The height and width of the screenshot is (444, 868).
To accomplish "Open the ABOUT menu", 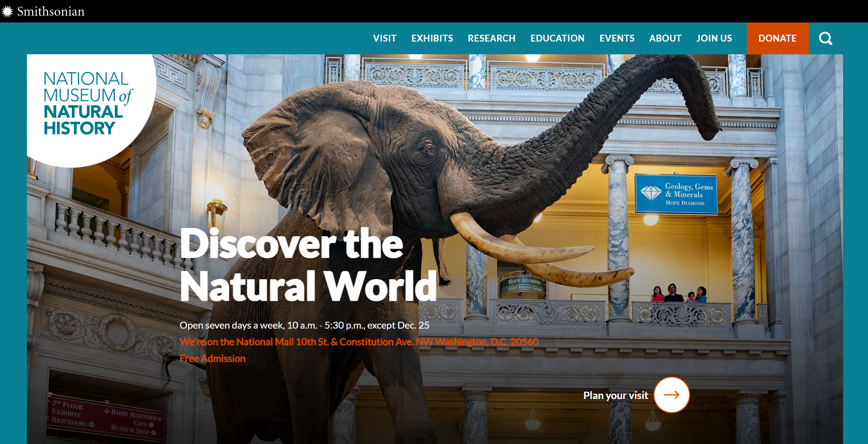I will pyautogui.click(x=665, y=38).
